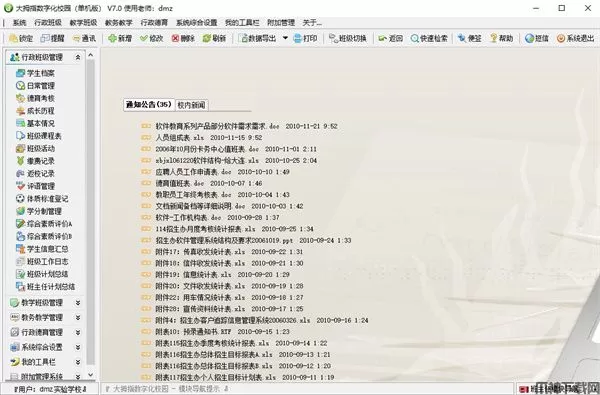Open 班主任计划总结 in the sidebar

[46, 287]
